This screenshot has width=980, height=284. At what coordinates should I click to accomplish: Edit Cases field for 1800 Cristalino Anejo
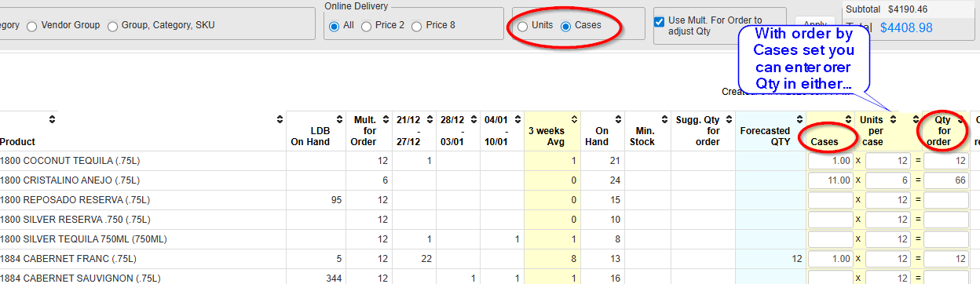pyautogui.click(x=831, y=180)
